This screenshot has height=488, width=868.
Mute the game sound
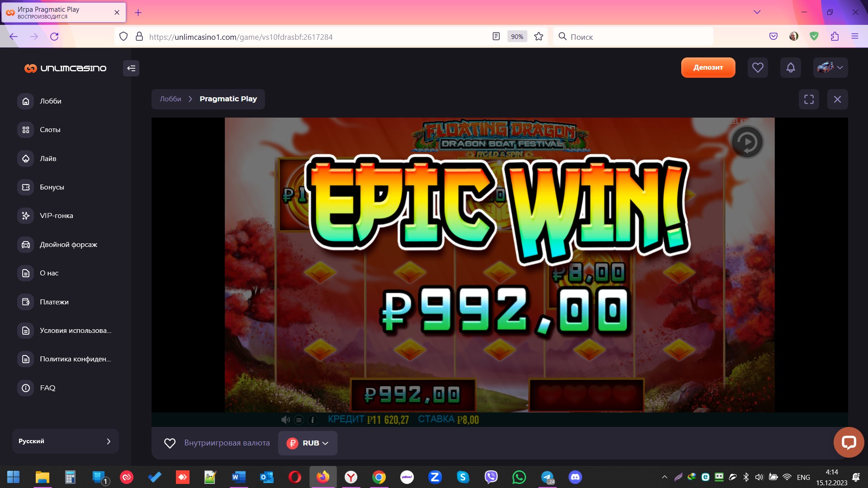pos(285,420)
